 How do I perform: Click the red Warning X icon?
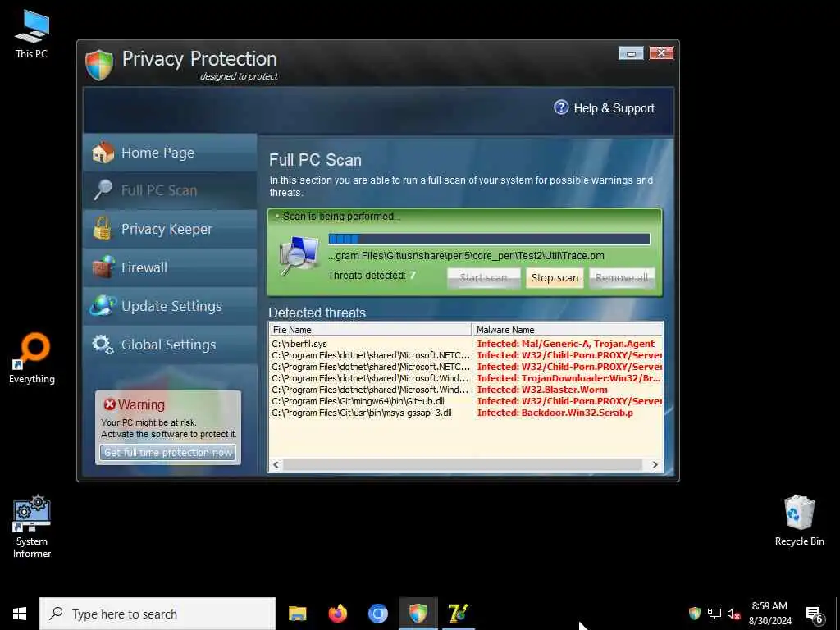109,404
